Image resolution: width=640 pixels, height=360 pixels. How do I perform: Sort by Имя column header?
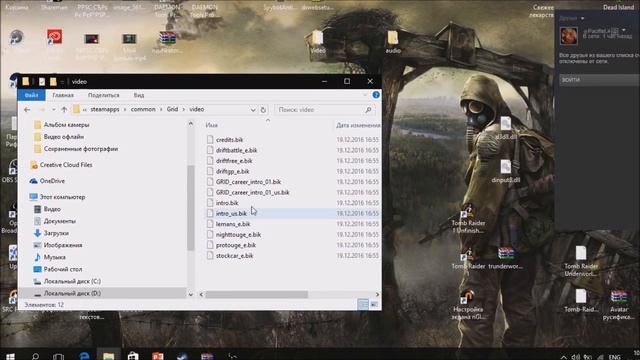pos(211,125)
